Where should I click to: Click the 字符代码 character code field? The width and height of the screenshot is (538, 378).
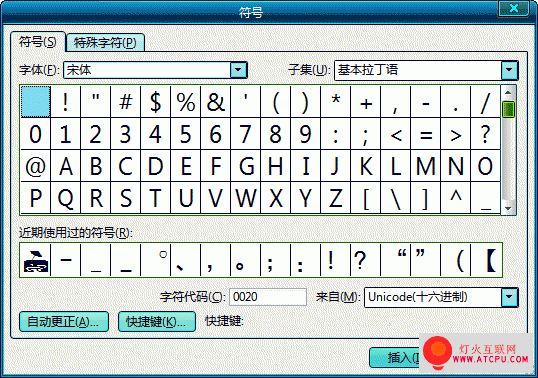(268, 297)
